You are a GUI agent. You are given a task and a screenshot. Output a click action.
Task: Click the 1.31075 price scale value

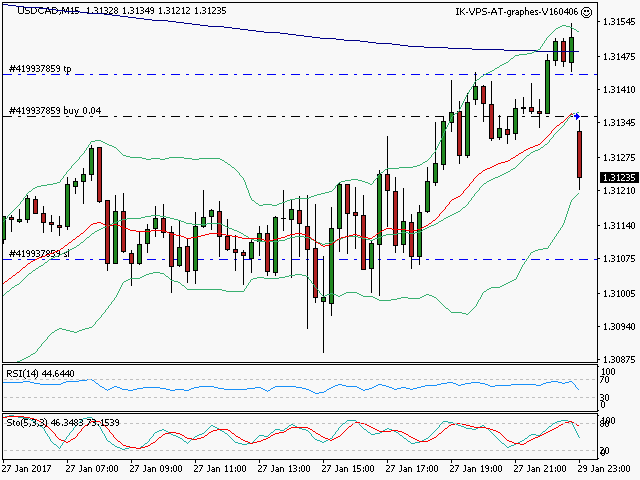tap(619, 258)
